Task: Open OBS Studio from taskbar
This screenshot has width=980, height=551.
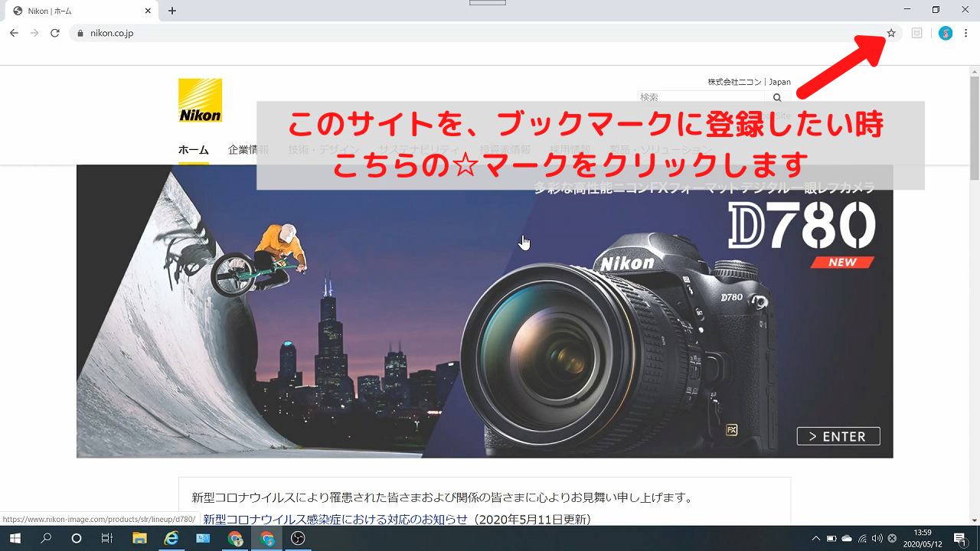Action: tap(298, 539)
